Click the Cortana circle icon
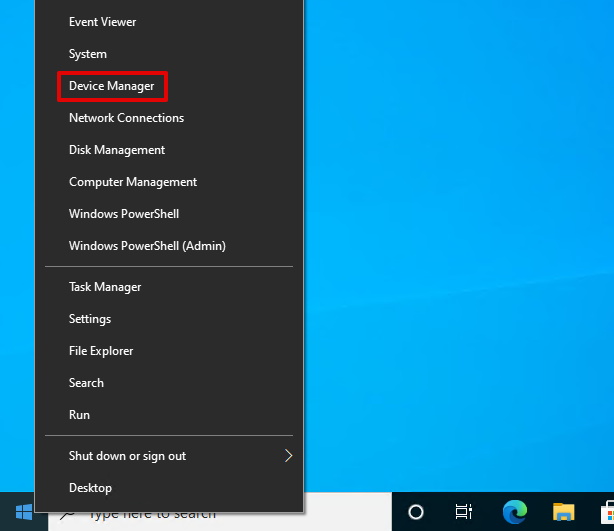This screenshot has height=531, width=614. coord(416,512)
